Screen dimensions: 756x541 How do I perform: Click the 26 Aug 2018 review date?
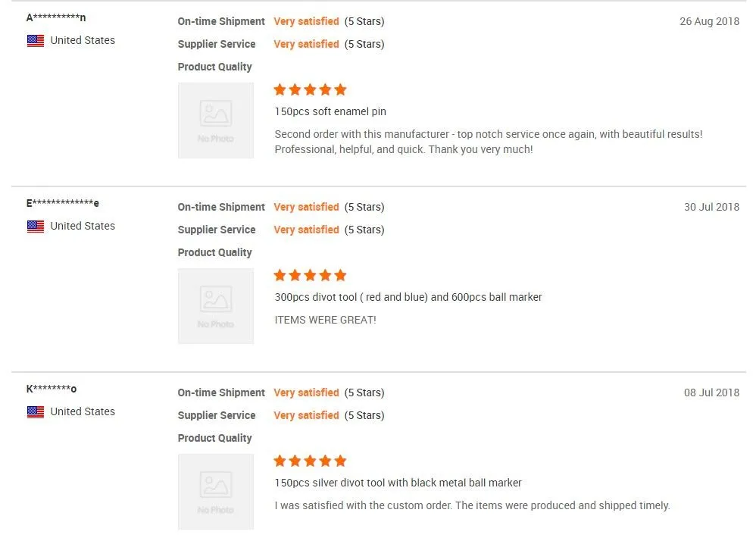tap(709, 21)
